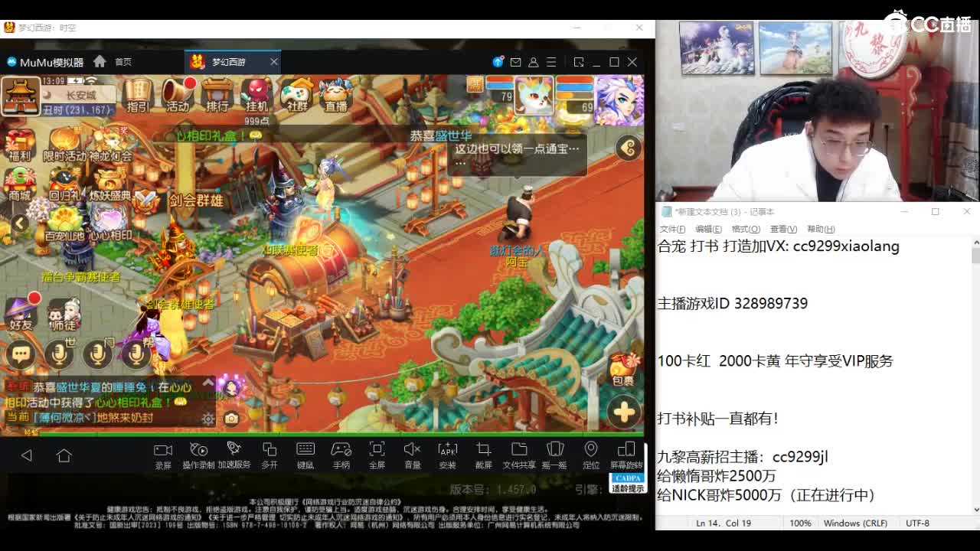Open the 炼妖盛典 event icon
Viewport: 980px width, 551px height.
click(111, 185)
